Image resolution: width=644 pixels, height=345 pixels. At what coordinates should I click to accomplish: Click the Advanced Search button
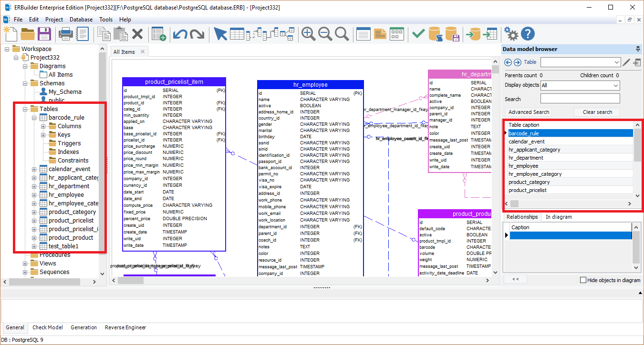[x=528, y=112]
